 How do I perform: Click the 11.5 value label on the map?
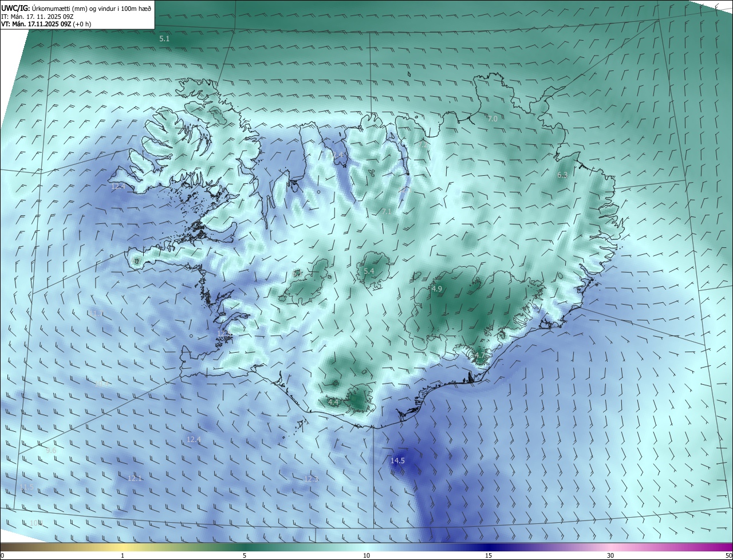[27, 487]
